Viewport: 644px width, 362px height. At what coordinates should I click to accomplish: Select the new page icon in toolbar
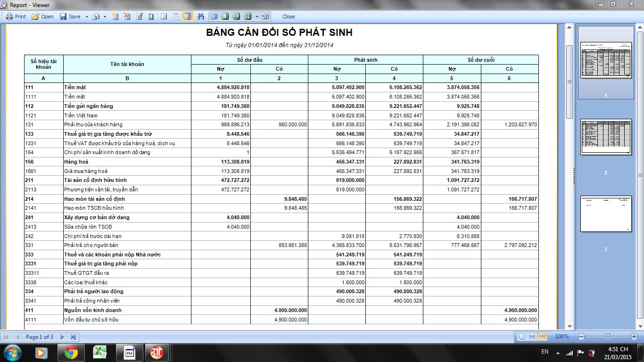coord(115,16)
